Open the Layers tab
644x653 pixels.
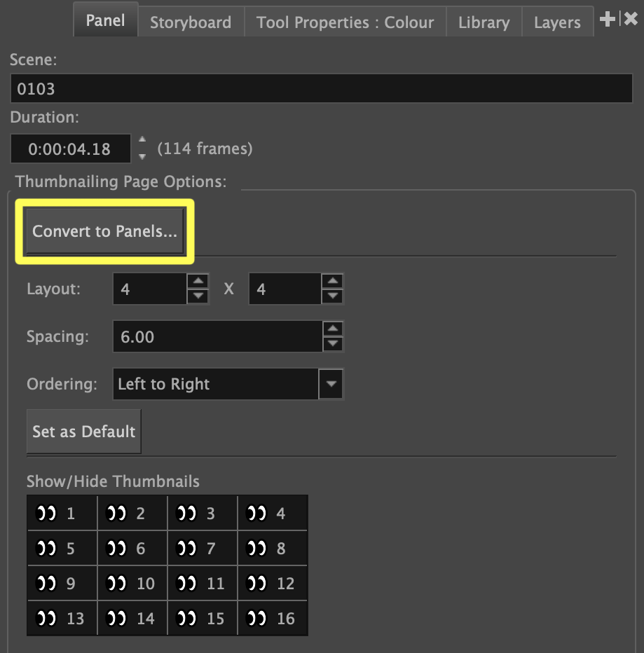pos(556,22)
